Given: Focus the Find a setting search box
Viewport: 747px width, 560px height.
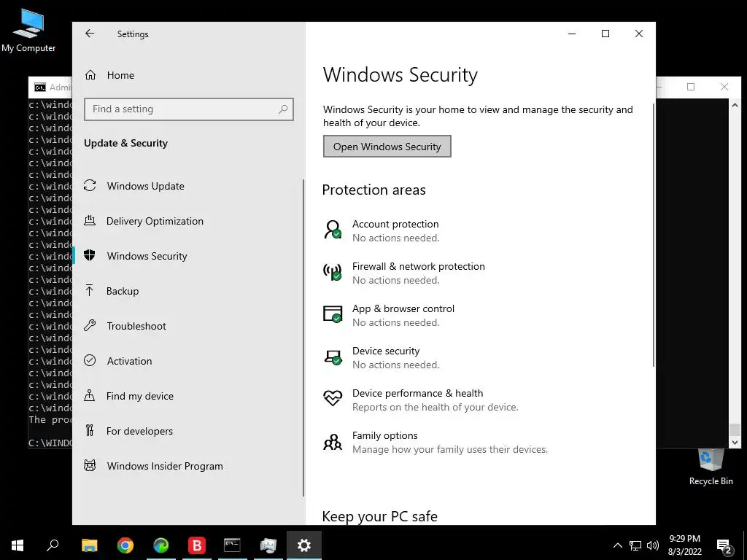Looking at the screenshot, I should [189, 109].
